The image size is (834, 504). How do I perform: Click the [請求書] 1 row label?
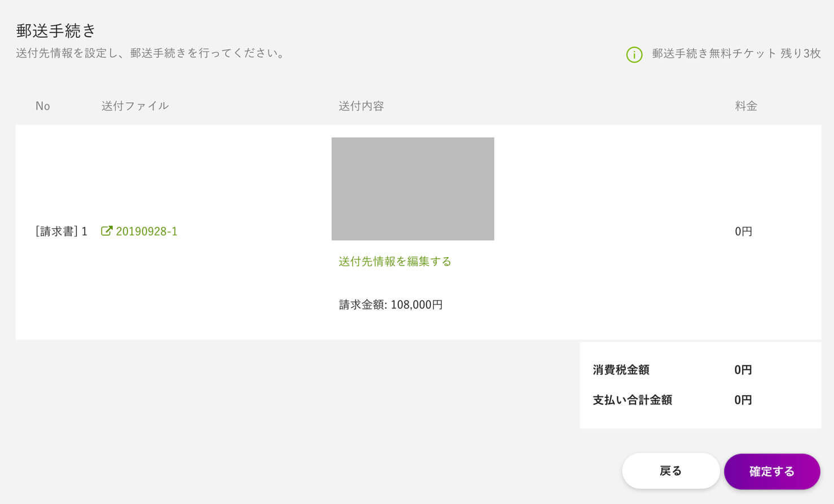pyautogui.click(x=62, y=231)
